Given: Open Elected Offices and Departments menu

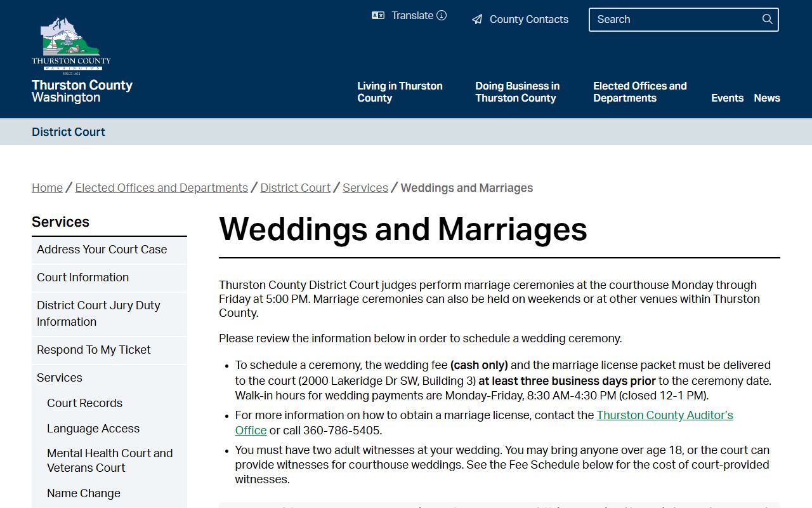Looking at the screenshot, I should click(x=639, y=92).
